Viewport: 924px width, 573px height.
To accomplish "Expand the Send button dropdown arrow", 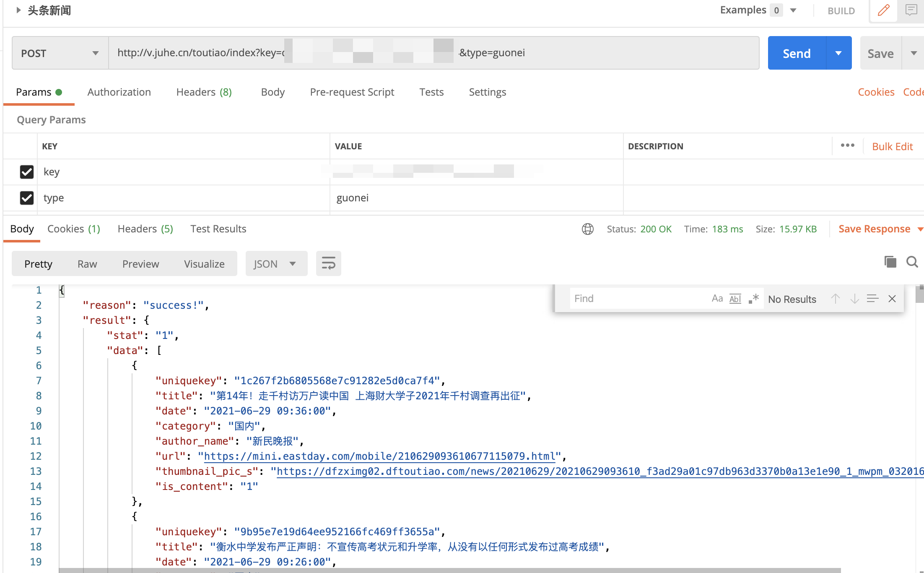I will tap(838, 53).
